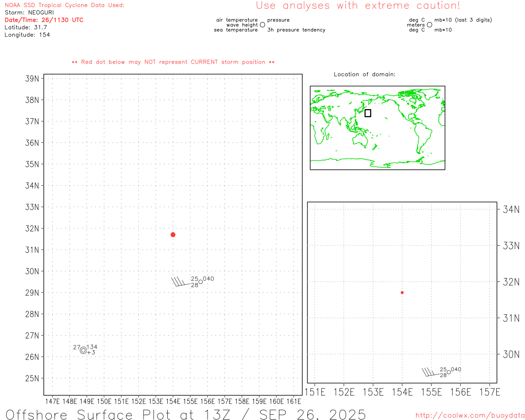Click the pressure value 134 near 149E station
525x420 pixels.
(92, 347)
